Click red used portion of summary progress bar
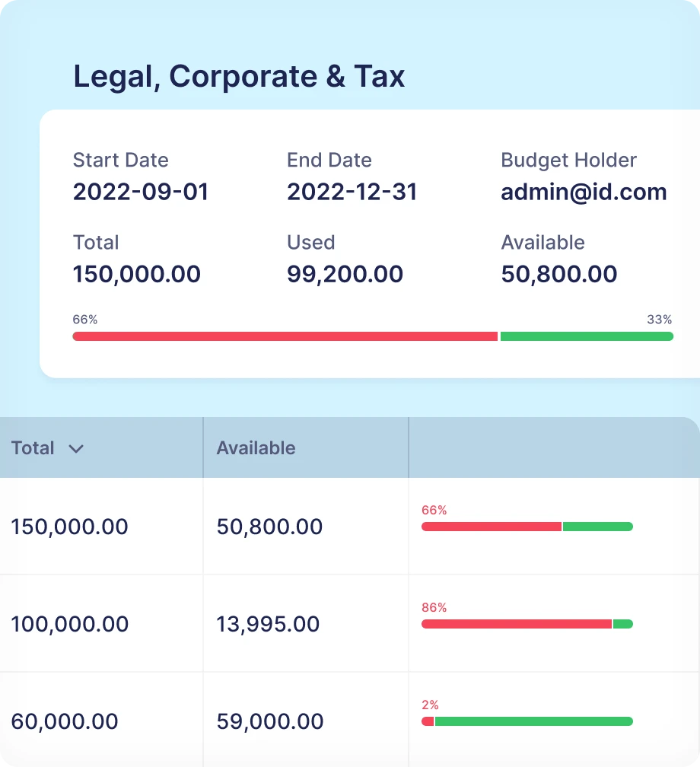The height and width of the screenshot is (767, 700). pos(285,336)
